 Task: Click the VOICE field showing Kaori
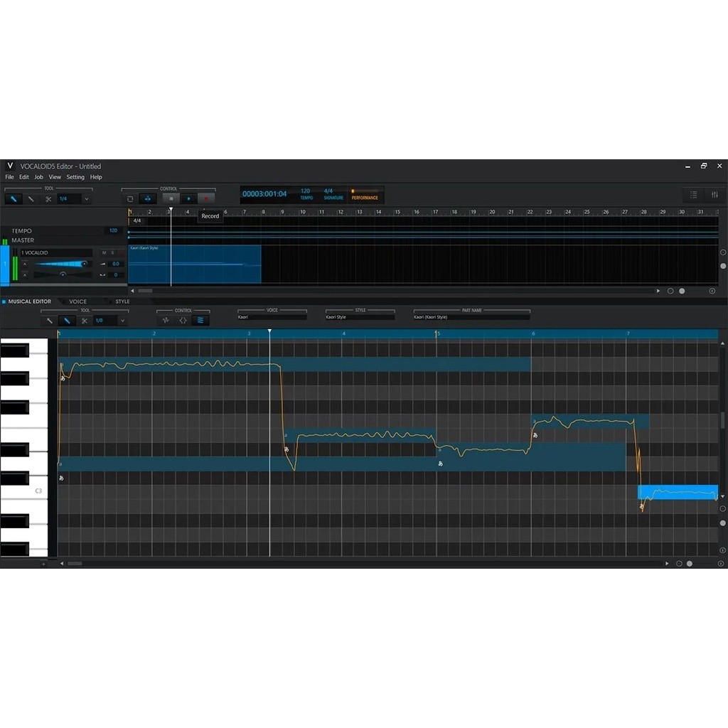click(x=272, y=317)
